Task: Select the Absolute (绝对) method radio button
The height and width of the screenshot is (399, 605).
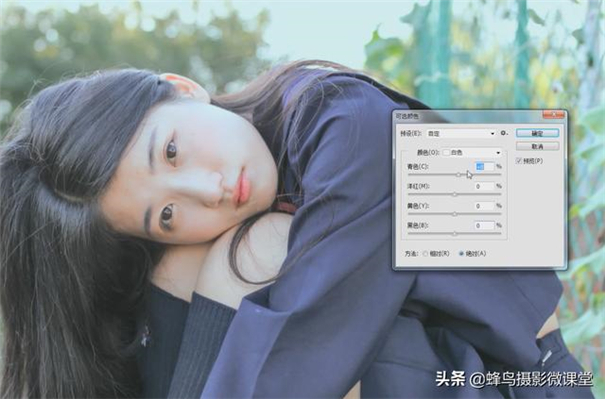Action: pyautogui.click(x=461, y=254)
